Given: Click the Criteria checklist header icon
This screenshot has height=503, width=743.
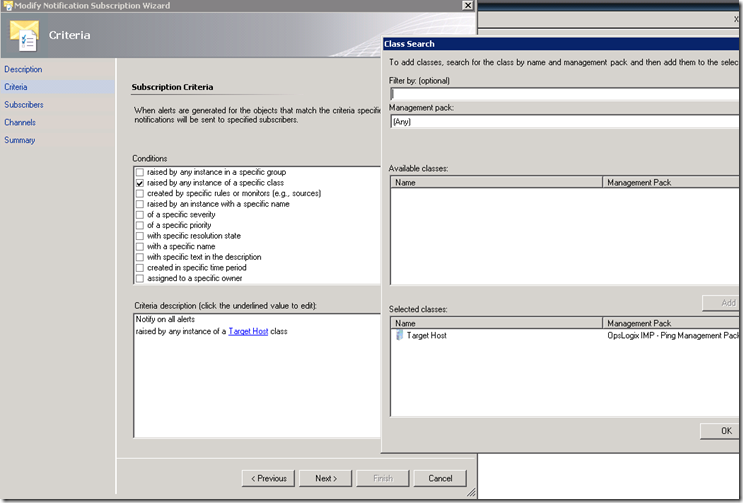Looking at the screenshot, I should [x=24, y=35].
